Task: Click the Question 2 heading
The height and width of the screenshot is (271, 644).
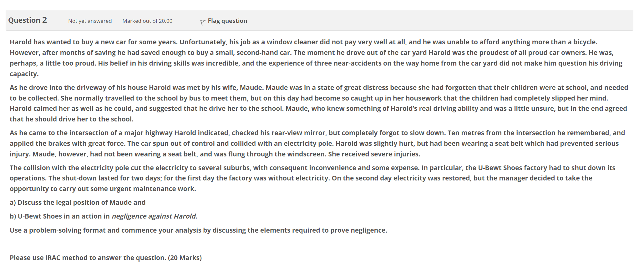Action: tap(28, 20)
